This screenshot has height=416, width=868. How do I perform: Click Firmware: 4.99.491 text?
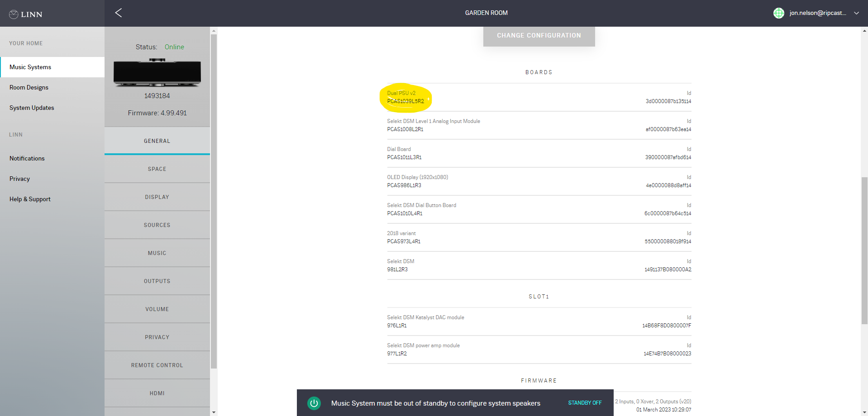(157, 113)
